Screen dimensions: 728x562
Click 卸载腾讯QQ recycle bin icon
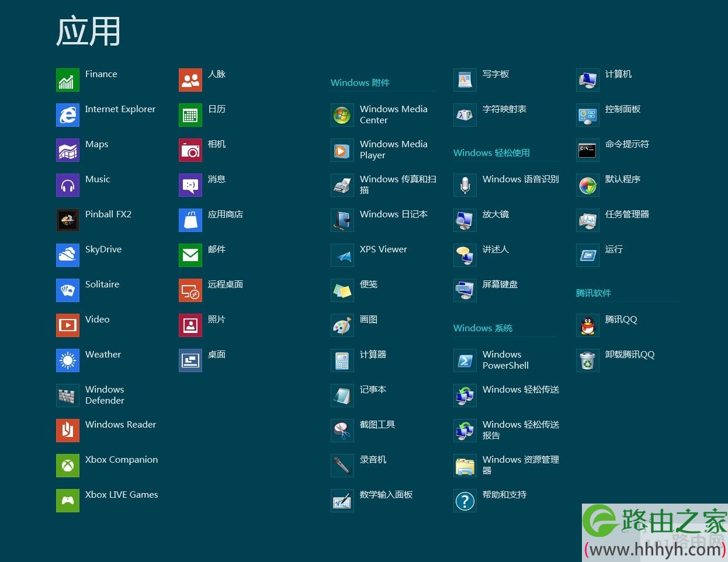tap(588, 360)
